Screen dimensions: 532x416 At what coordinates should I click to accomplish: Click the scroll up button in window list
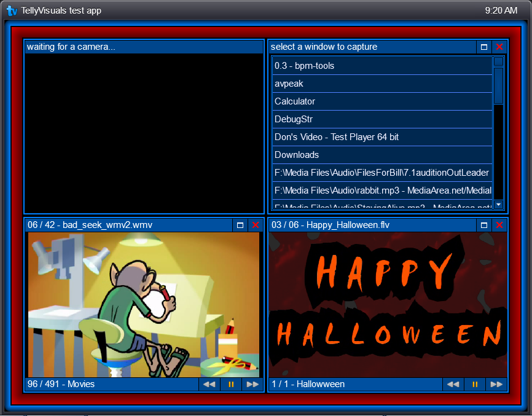(498, 61)
